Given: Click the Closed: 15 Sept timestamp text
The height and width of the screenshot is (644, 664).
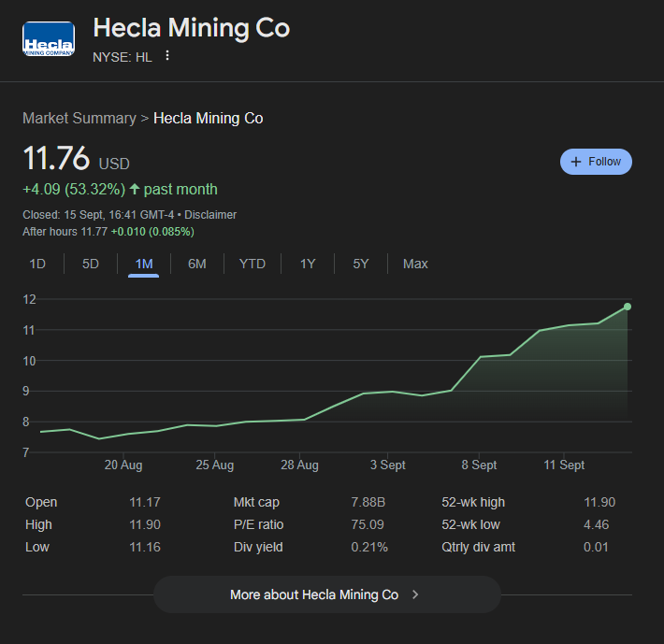Looking at the screenshot, I should coord(98,215).
